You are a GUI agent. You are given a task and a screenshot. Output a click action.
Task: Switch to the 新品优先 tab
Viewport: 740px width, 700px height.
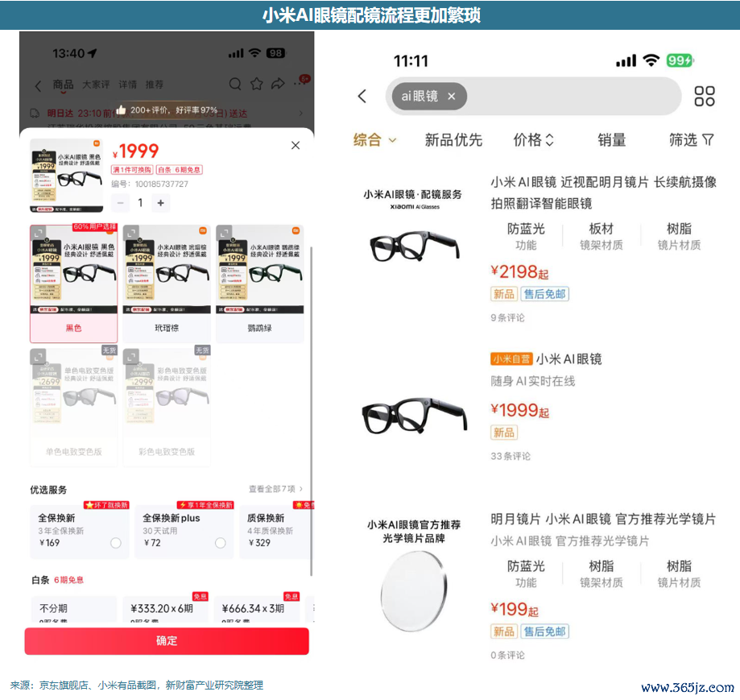(453, 139)
